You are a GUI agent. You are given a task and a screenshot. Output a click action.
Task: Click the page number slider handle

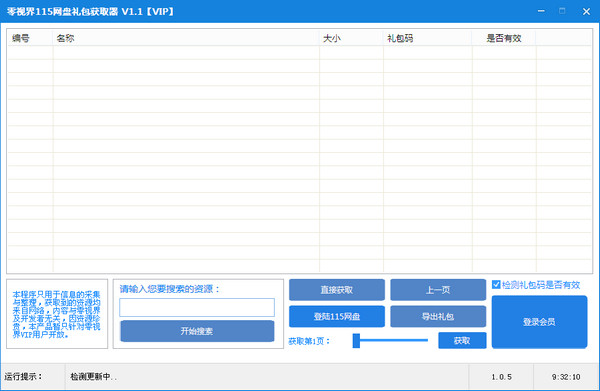(x=356, y=340)
